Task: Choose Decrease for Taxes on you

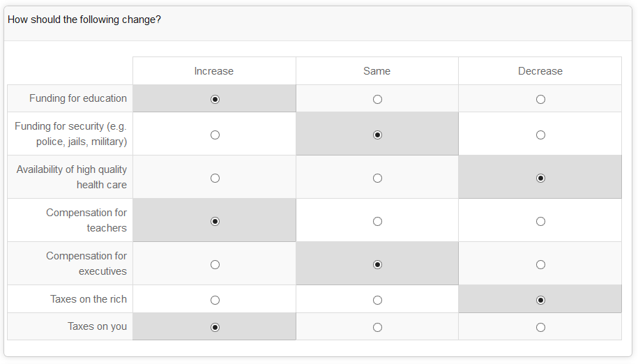Action: point(540,327)
